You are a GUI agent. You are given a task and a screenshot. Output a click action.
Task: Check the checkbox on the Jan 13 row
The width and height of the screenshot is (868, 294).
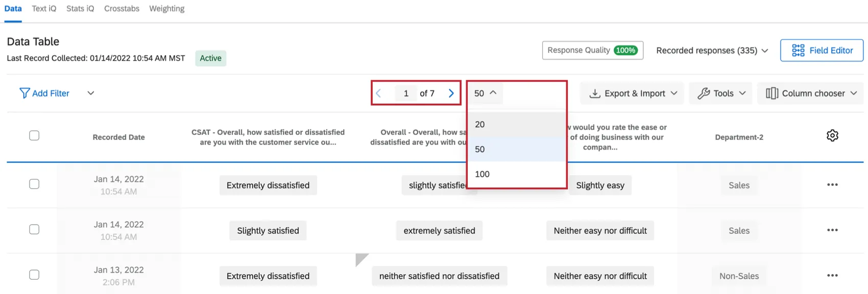tap(34, 274)
